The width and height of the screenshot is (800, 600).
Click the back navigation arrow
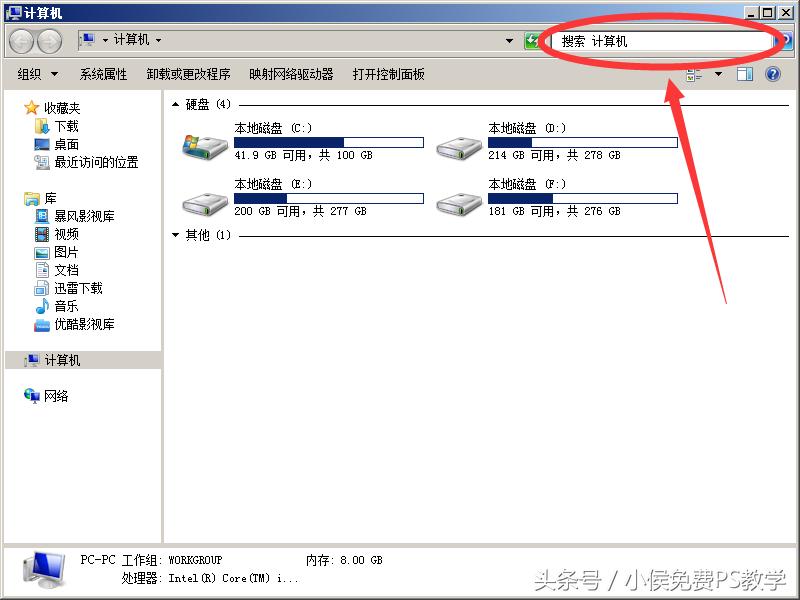click(x=20, y=41)
